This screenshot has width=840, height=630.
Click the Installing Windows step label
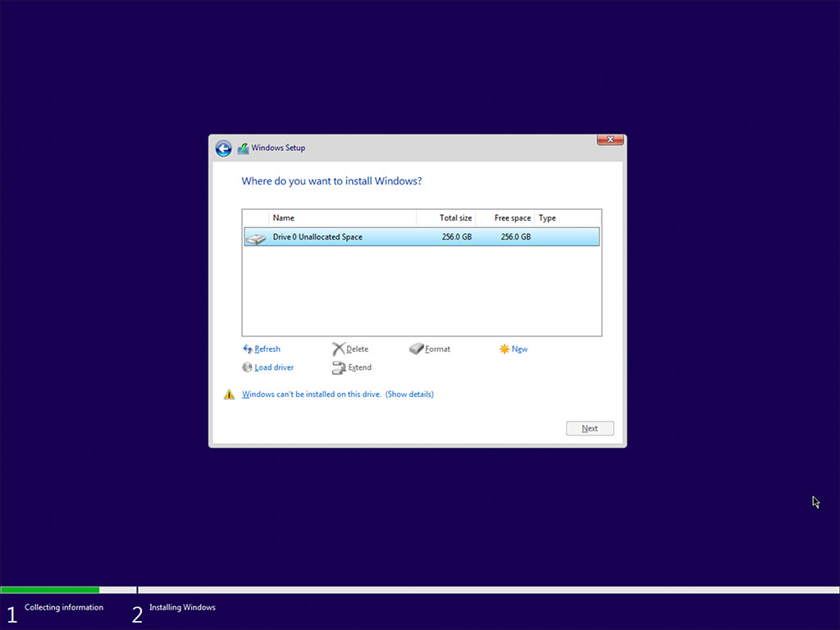tap(182, 608)
